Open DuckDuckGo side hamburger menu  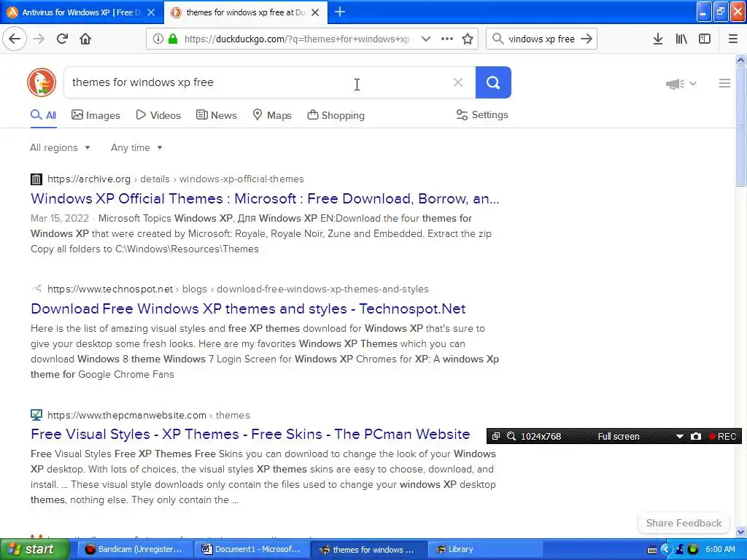click(724, 83)
